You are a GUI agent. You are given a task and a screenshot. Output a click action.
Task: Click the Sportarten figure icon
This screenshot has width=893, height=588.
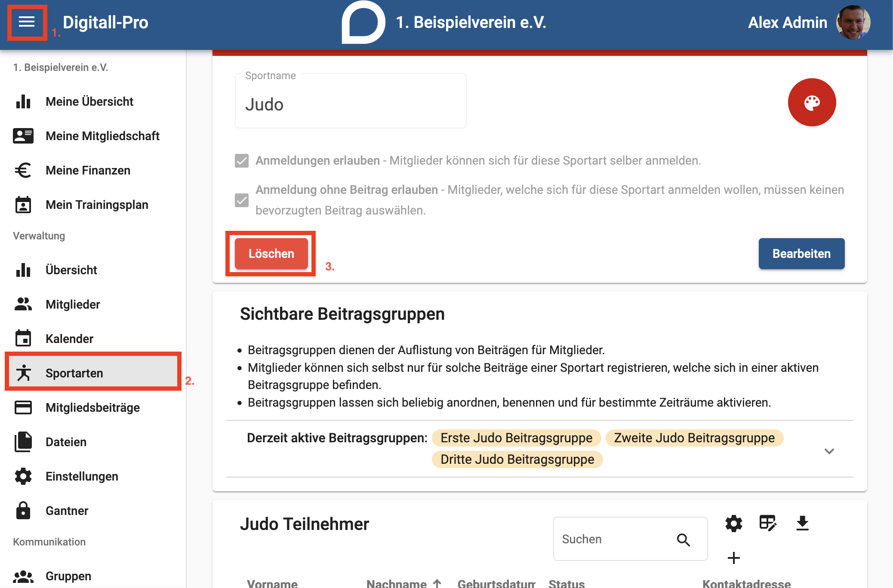click(x=23, y=373)
